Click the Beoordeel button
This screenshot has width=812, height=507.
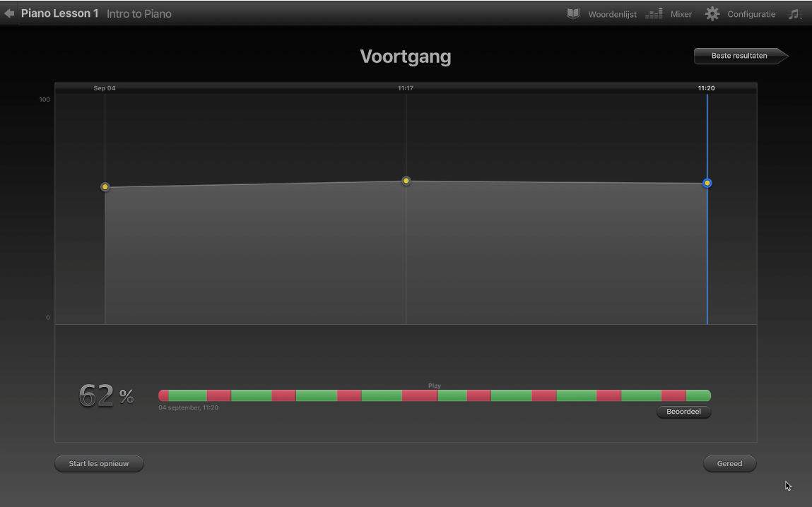[683, 412]
